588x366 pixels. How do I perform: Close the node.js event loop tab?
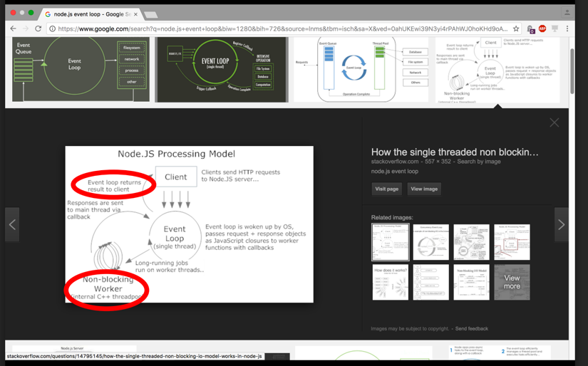(x=135, y=14)
